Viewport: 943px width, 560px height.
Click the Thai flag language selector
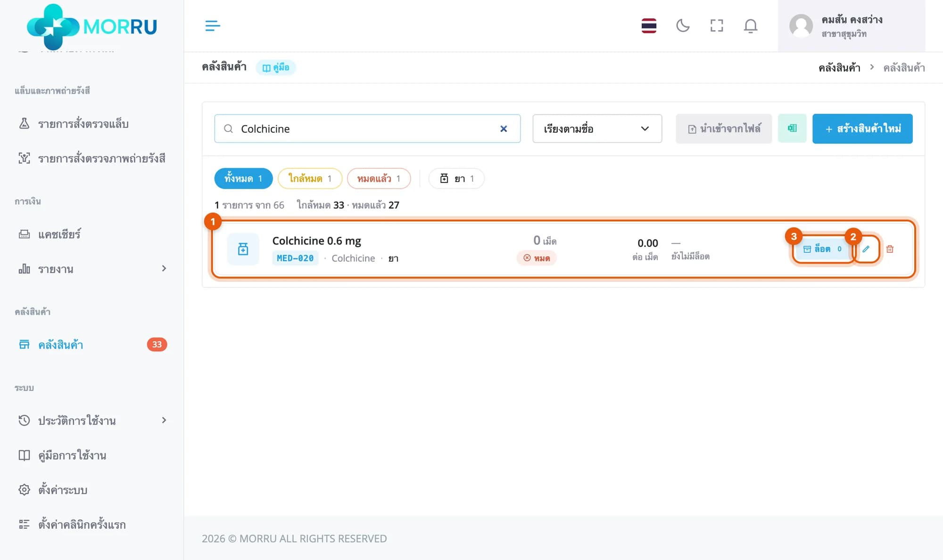[x=649, y=25]
